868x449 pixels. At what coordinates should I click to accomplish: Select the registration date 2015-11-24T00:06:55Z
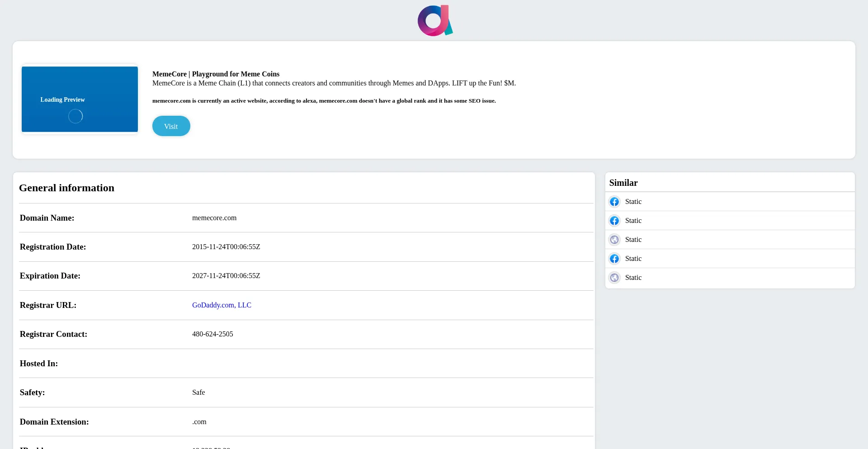pos(226,247)
